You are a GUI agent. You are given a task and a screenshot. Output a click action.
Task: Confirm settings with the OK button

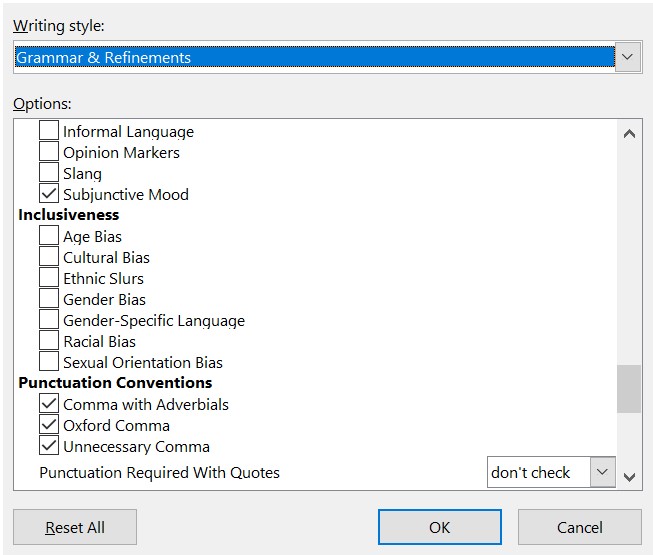click(439, 527)
